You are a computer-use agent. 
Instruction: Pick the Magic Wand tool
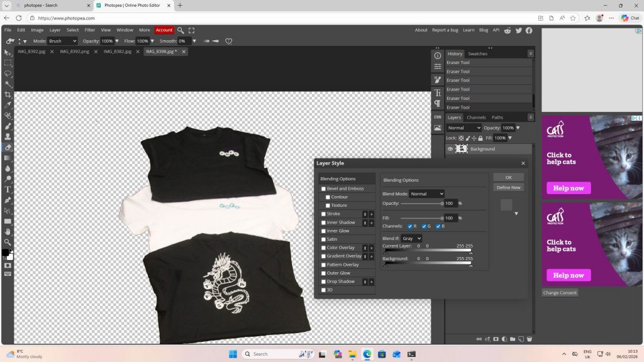(x=8, y=84)
